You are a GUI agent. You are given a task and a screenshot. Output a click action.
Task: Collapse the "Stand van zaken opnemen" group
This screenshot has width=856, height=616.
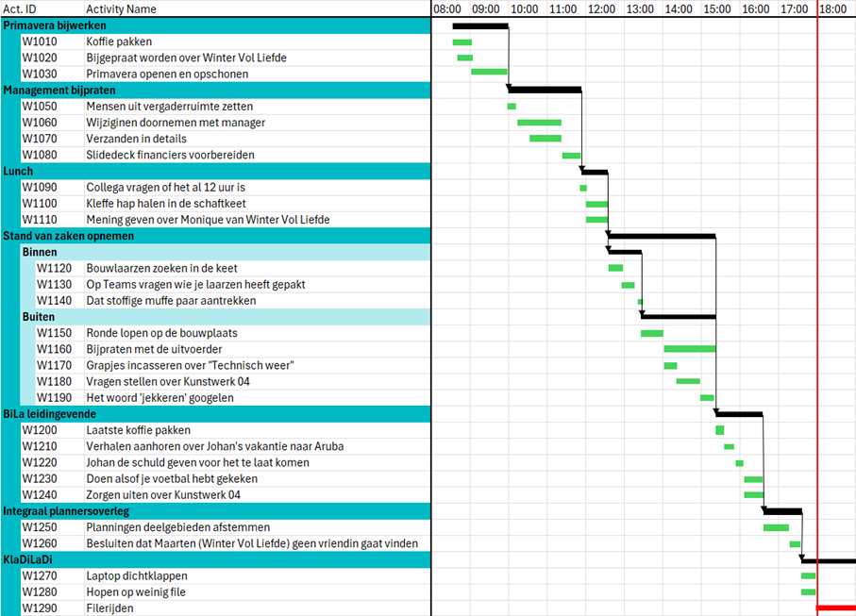[68, 236]
